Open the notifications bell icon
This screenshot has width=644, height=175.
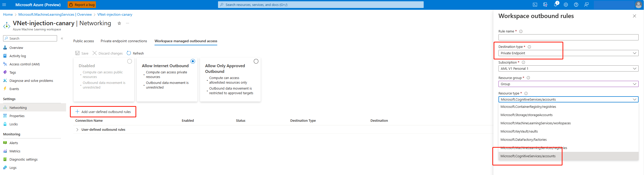556,5
